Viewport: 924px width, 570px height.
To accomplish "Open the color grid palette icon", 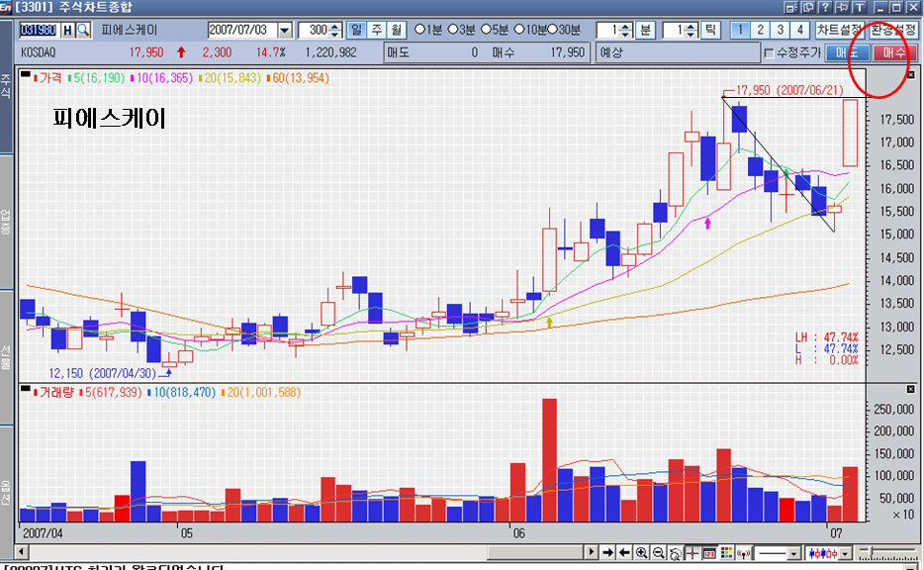I will point(726,553).
